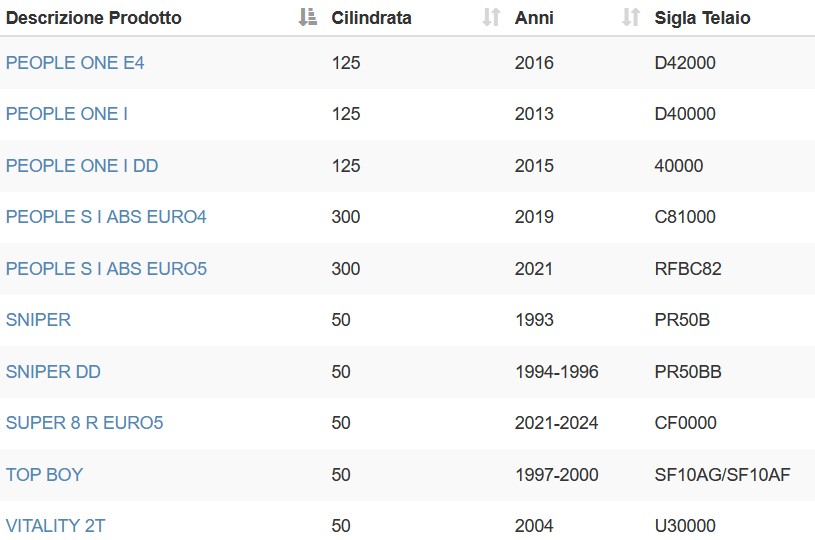Open the SNIPER product link

pyautogui.click(x=38, y=320)
